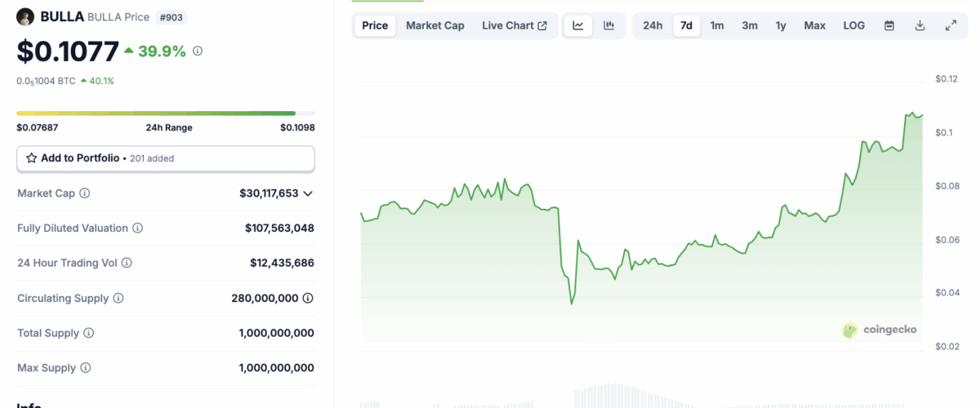Switch to Market Cap tab
Image resolution: width=980 pixels, height=408 pixels.
pos(434,25)
